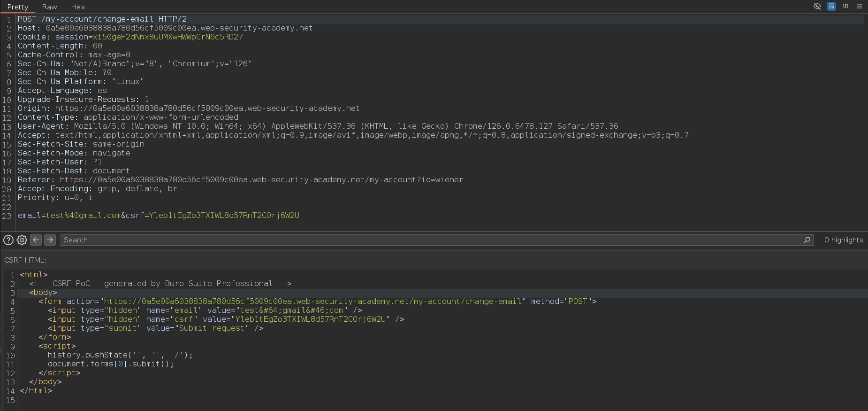Go to previous search match arrow
This screenshot has height=411, width=868.
pyautogui.click(x=36, y=240)
